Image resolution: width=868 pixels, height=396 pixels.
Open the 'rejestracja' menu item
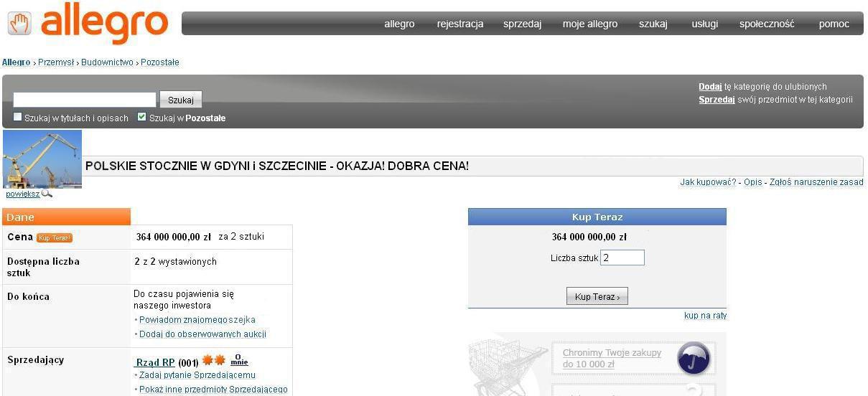[460, 24]
